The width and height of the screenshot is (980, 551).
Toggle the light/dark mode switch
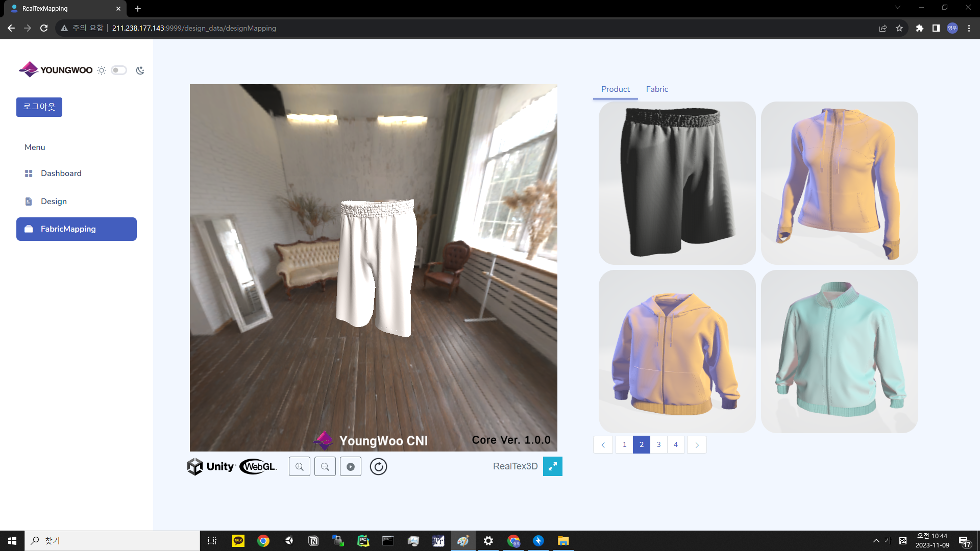point(119,70)
